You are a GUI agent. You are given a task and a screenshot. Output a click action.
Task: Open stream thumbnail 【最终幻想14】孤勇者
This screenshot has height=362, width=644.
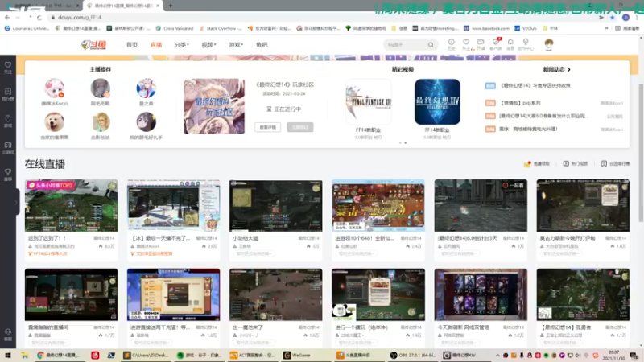coord(583,294)
